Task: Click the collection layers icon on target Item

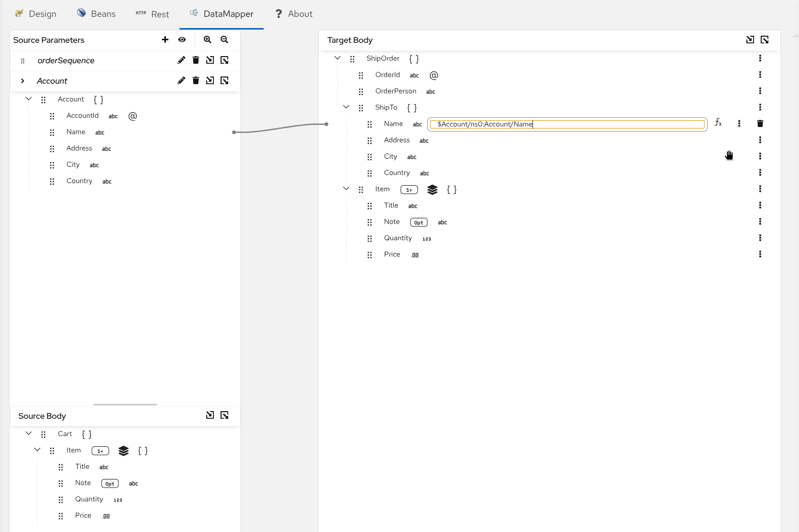Action: click(x=432, y=190)
